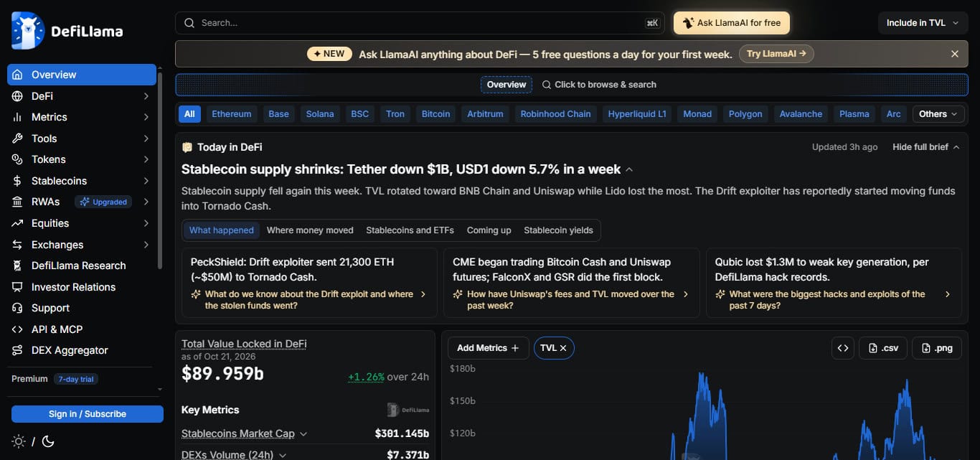Image resolution: width=980 pixels, height=460 pixels.
Task: Open the Drift exploit question link
Action: tap(309, 300)
